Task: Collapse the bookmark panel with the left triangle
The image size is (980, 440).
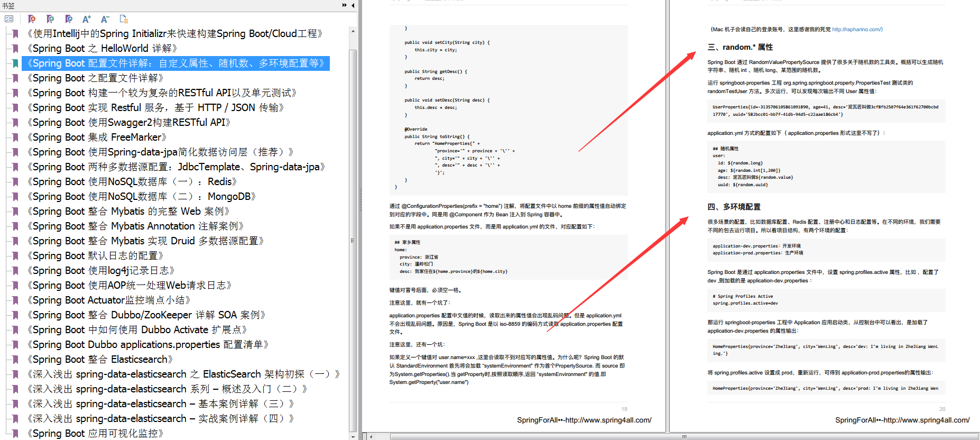Action: click(x=353, y=5)
